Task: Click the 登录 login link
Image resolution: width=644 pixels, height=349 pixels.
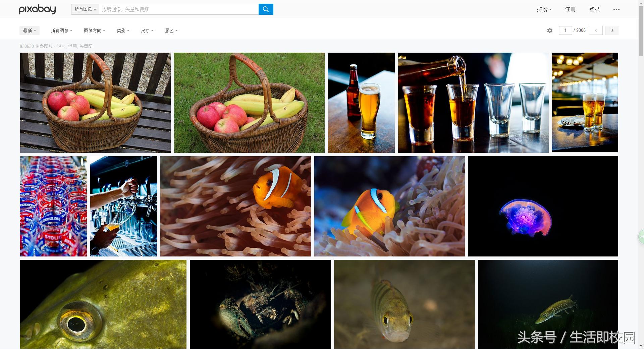Action: pyautogui.click(x=594, y=9)
